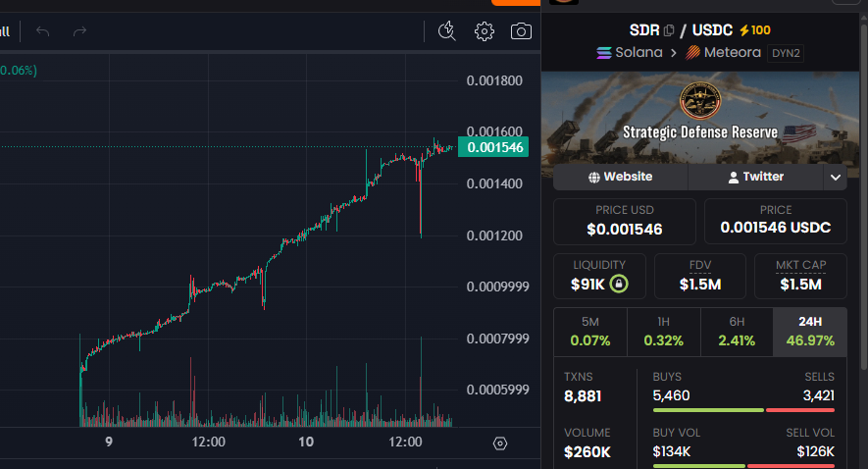This screenshot has height=469, width=868.
Task: Click the red sells ratio bar
Action: pyautogui.click(x=800, y=410)
